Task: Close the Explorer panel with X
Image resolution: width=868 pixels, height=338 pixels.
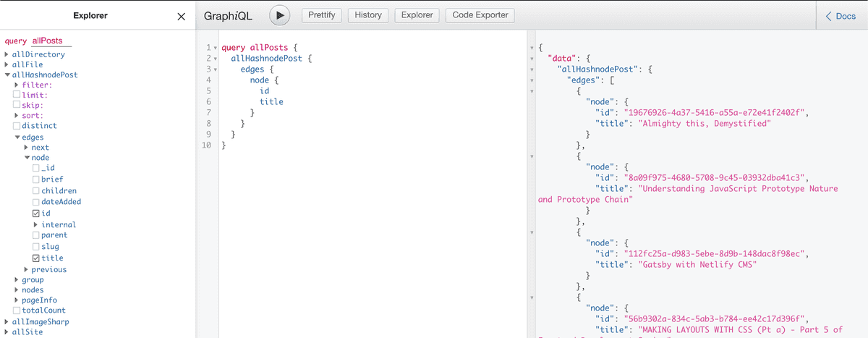Action: click(x=182, y=17)
